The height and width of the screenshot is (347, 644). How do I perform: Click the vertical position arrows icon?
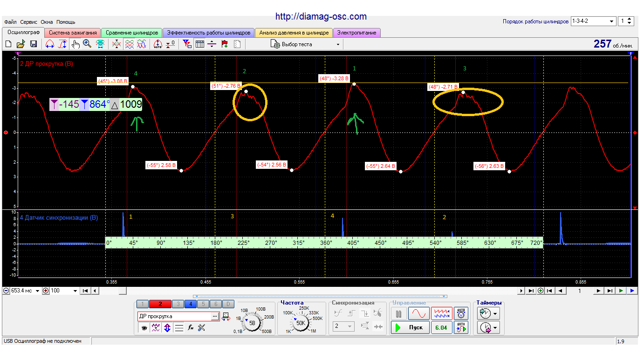(167, 328)
